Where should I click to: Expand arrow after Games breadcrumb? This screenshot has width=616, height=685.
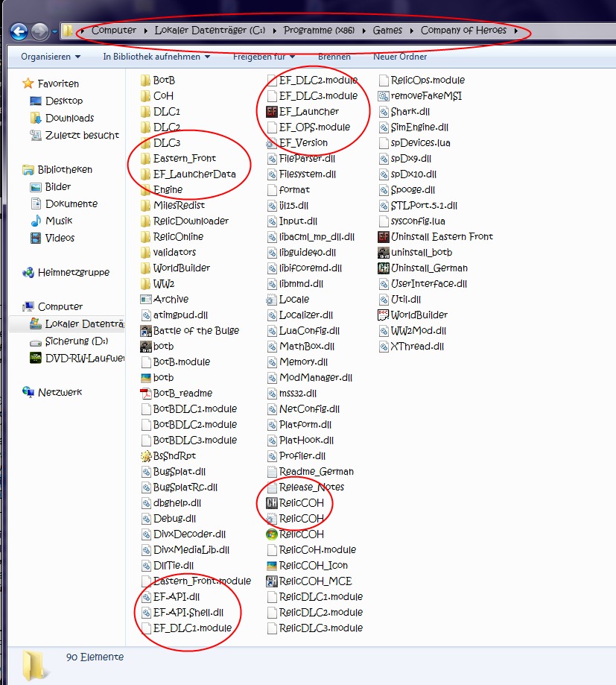pyautogui.click(x=411, y=31)
